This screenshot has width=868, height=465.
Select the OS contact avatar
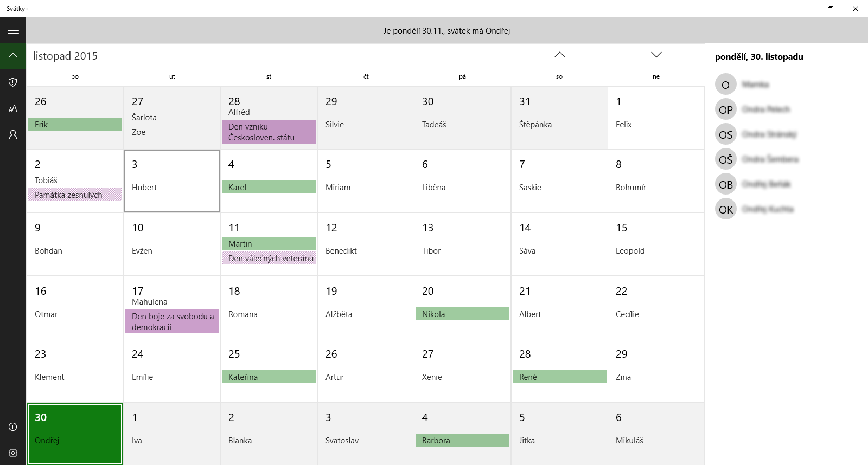[725, 134]
